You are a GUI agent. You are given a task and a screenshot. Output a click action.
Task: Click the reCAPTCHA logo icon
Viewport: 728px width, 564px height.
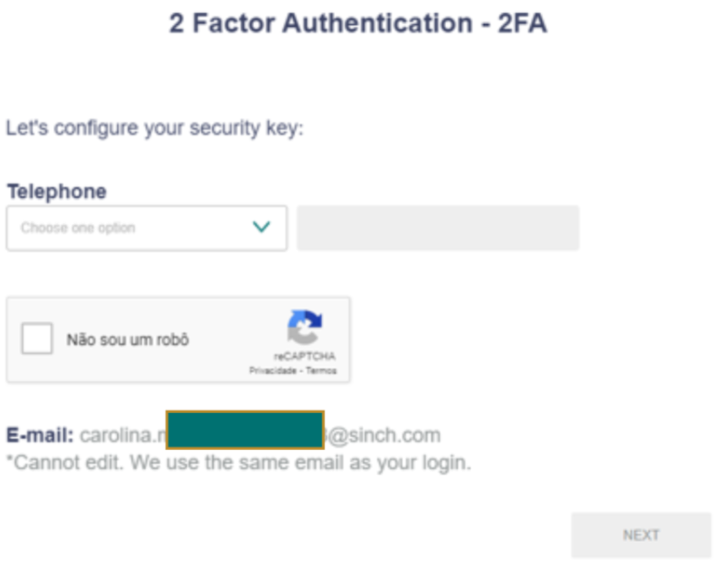click(304, 326)
